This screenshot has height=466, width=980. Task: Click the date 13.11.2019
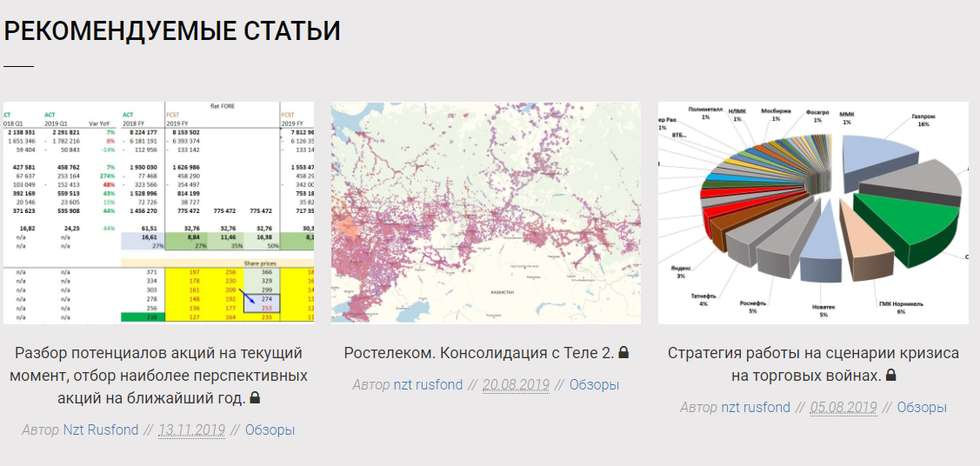coord(191,429)
